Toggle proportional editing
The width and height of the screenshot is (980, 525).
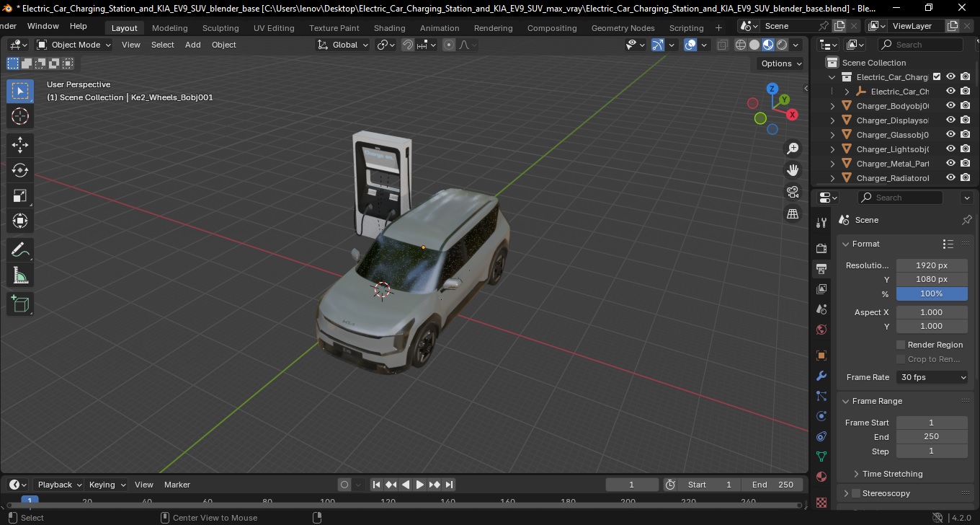tap(449, 45)
